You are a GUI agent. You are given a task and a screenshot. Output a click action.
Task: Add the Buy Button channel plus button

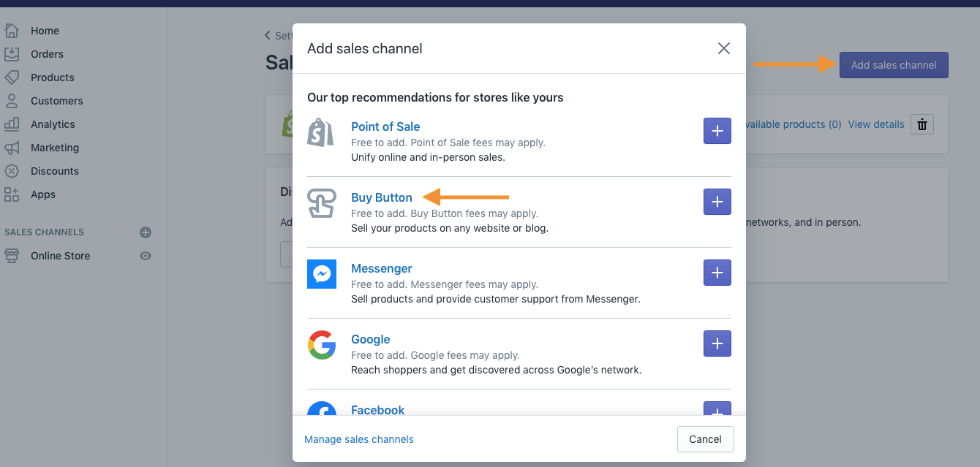pos(717,202)
